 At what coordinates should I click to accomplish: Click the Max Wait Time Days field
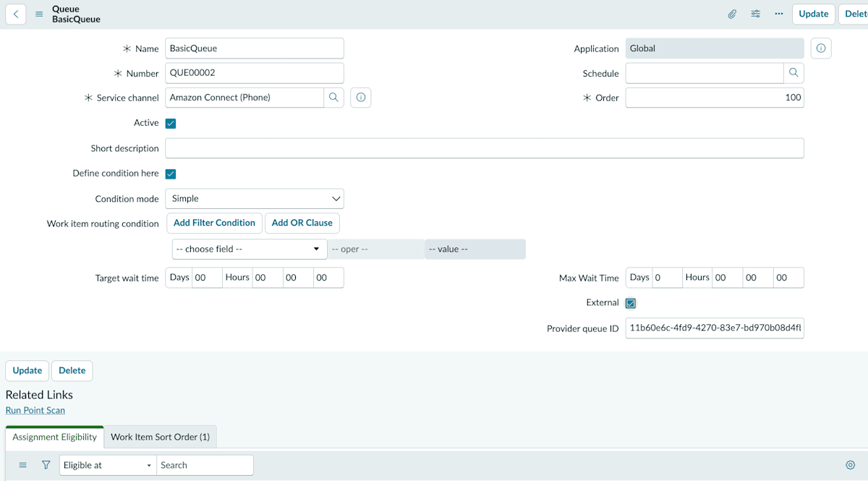click(x=668, y=278)
